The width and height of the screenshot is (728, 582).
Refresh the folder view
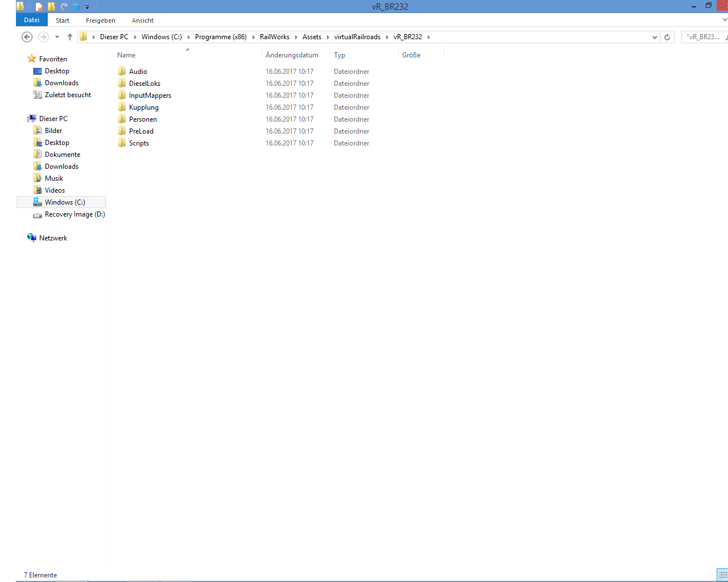coord(667,37)
